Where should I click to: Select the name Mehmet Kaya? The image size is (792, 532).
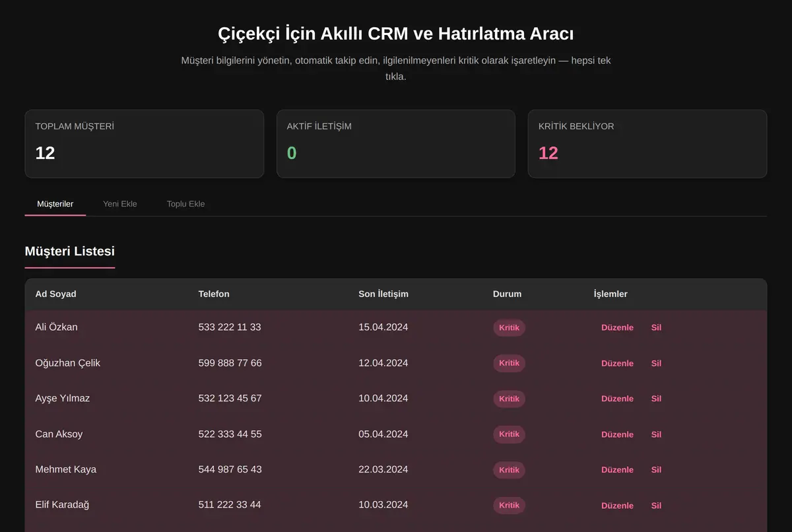click(65, 470)
